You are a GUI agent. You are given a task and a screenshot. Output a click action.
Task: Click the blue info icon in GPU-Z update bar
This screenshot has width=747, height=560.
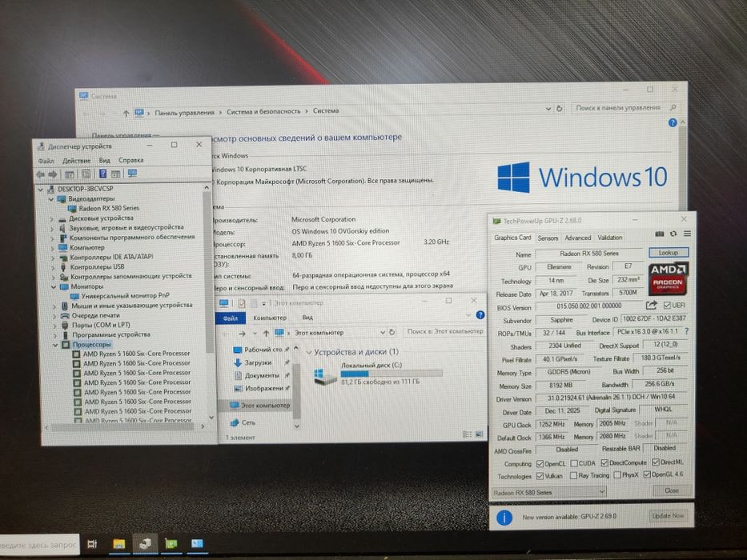tap(504, 517)
